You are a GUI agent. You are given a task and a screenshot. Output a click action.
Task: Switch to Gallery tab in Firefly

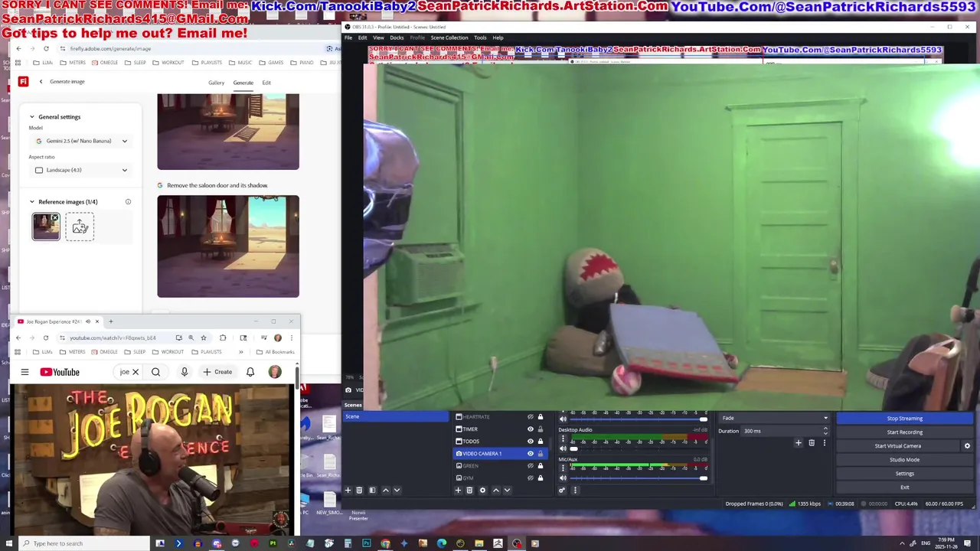coord(217,83)
